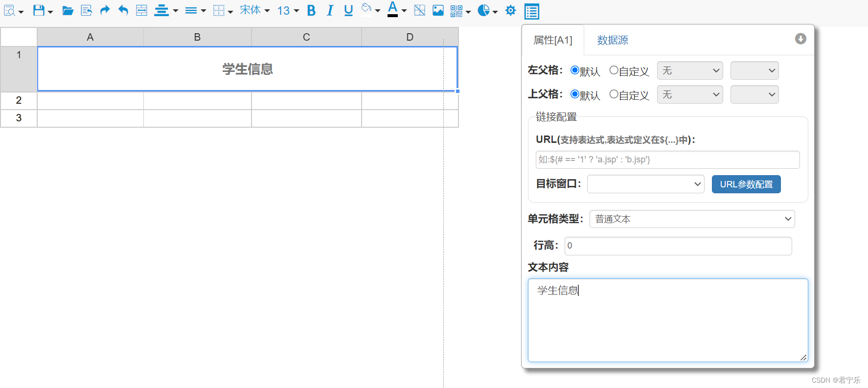This screenshot has height=388, width=868.
Task: Expand the save dropdown arrow
Action: (x=50, y=12)
